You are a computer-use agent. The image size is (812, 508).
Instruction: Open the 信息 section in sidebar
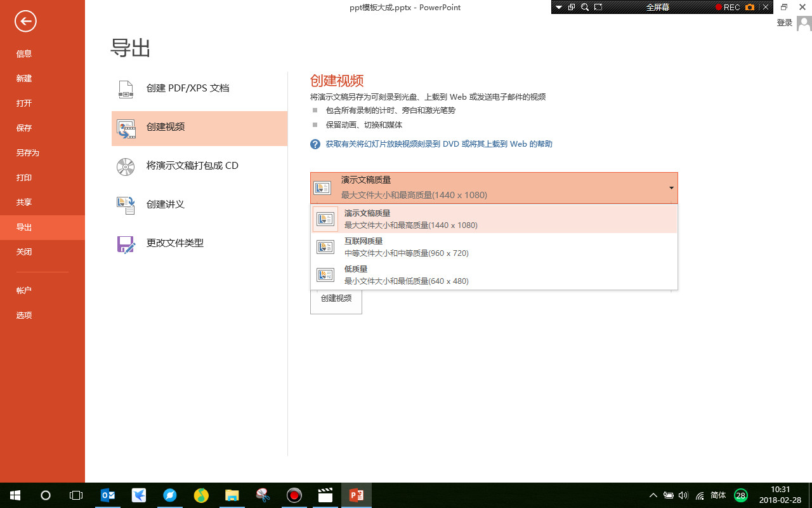(x=24, y=53)
